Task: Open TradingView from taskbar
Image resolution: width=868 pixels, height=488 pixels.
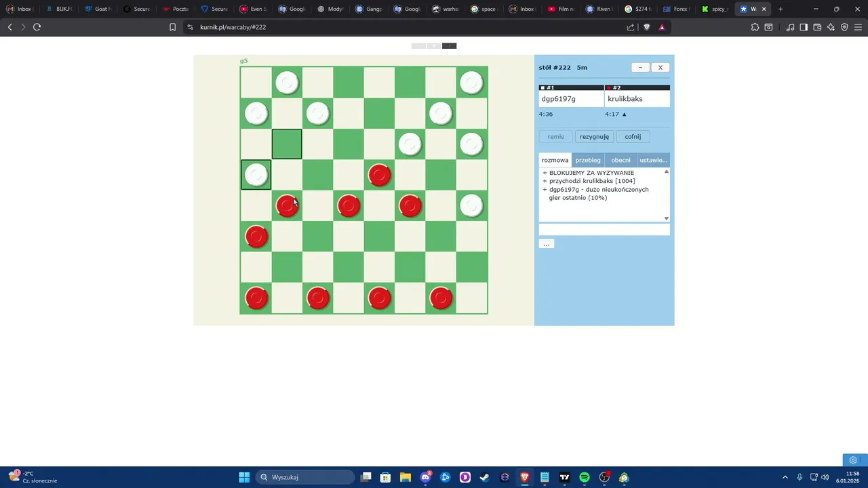Action: pos(564,477)
